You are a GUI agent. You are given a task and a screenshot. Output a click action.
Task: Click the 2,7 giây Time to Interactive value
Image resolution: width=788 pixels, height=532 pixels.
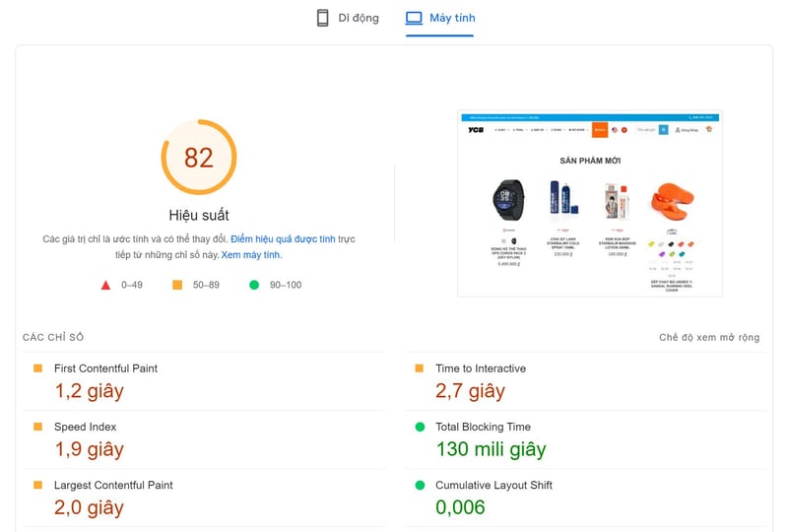click(470, 391)
